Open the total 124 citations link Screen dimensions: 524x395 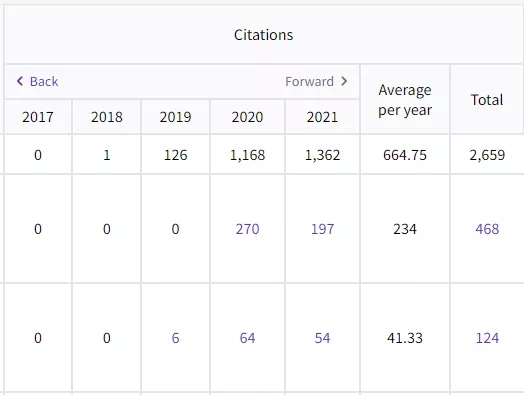click(x=487, y=338)
